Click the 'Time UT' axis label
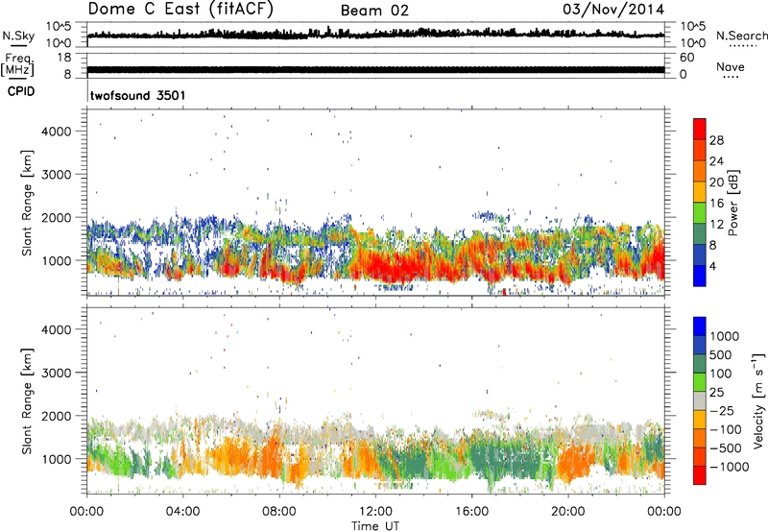768x532 pixels. [375, 526]
